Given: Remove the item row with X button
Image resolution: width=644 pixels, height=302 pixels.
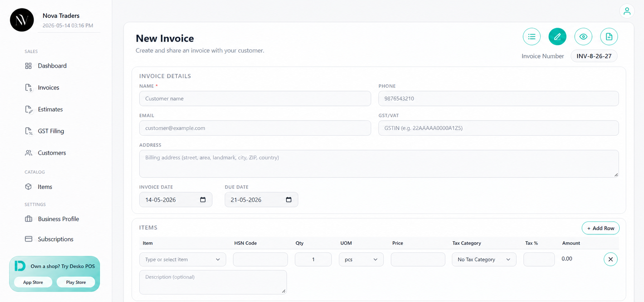Looking at the screenshot, I should pos(611,259).
